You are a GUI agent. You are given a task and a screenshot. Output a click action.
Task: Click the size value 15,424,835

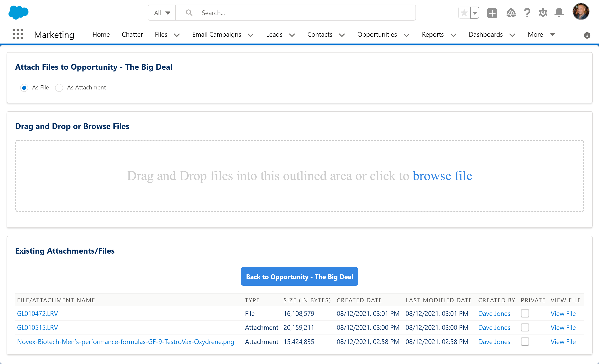(299, 341)
